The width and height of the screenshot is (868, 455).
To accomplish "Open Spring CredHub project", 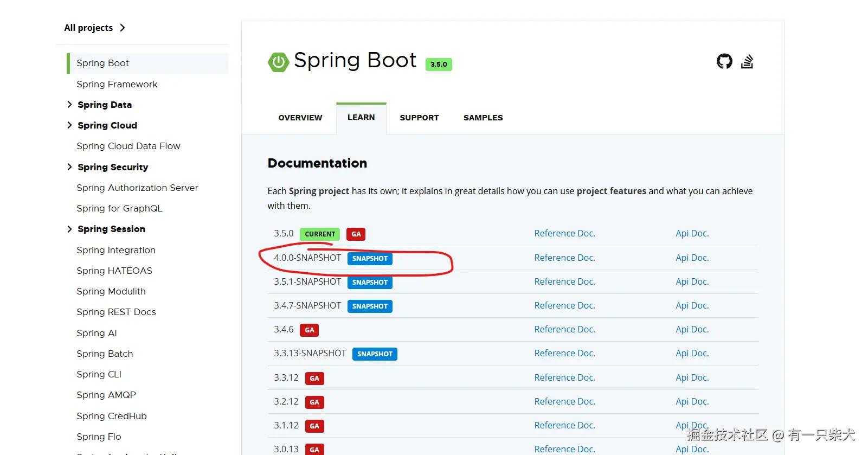I will (x=112, y=416).
